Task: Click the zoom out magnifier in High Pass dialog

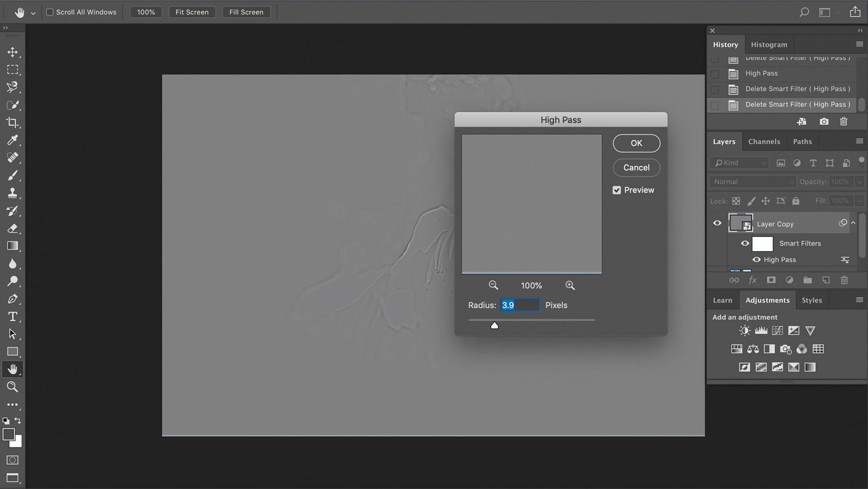Action: pos(493,285)
